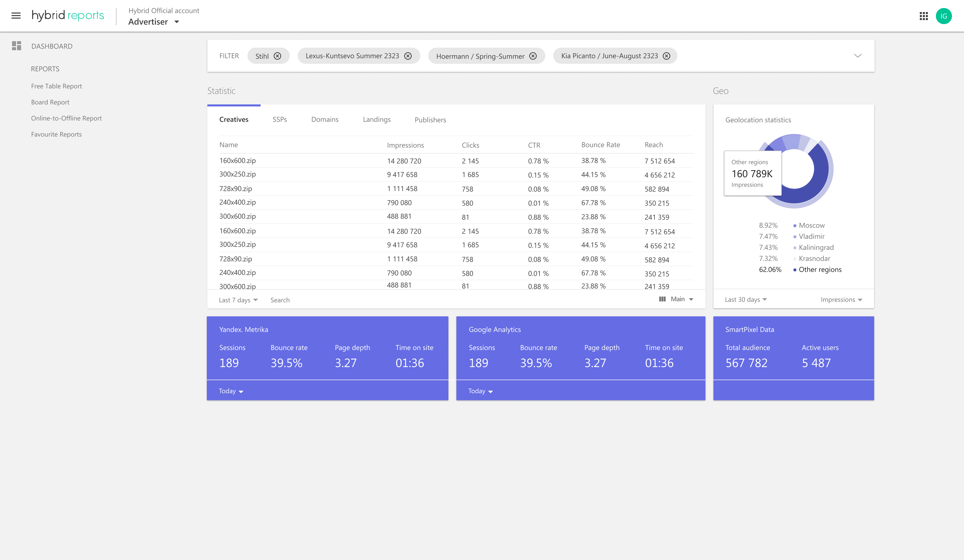Click Moscow legend color dot
This screenshot has width=964, height=560.
[x=795, y=226]
